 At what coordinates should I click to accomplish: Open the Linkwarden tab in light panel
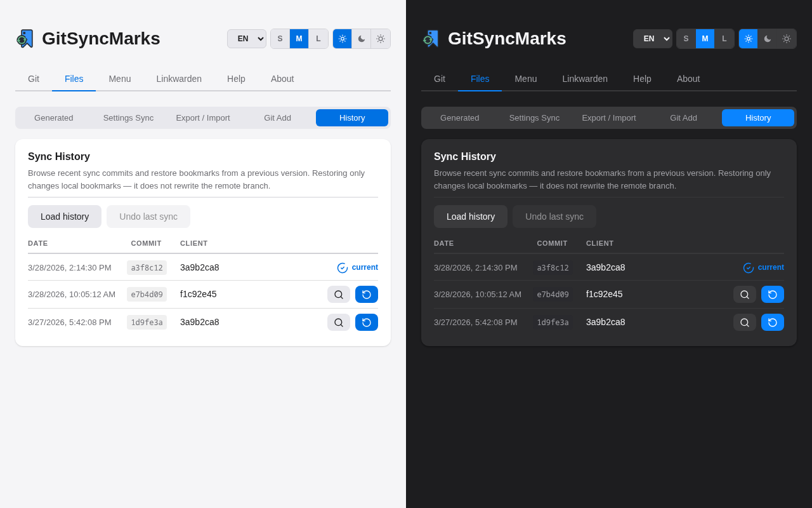(179, 79)
